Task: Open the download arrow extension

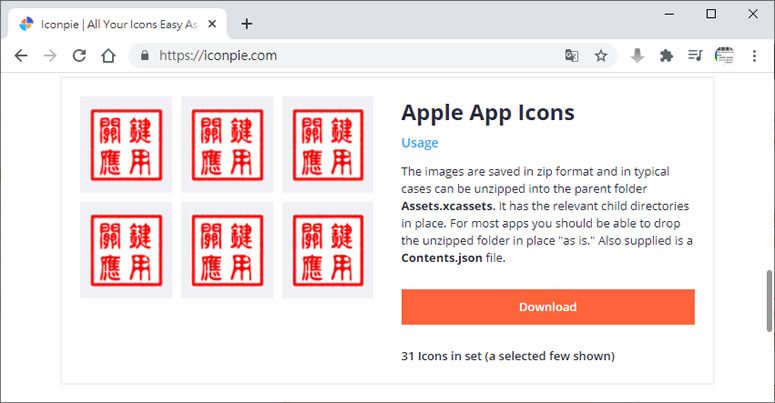Action: click(x=637, y=55)
